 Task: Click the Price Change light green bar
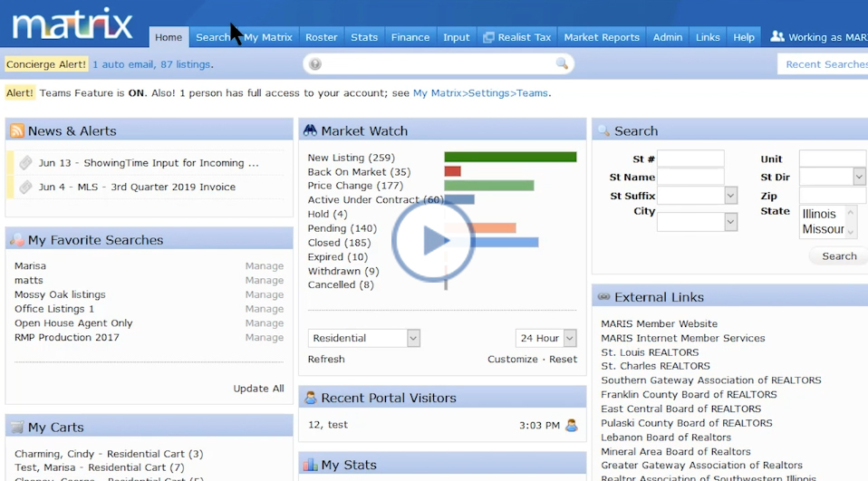489,186
